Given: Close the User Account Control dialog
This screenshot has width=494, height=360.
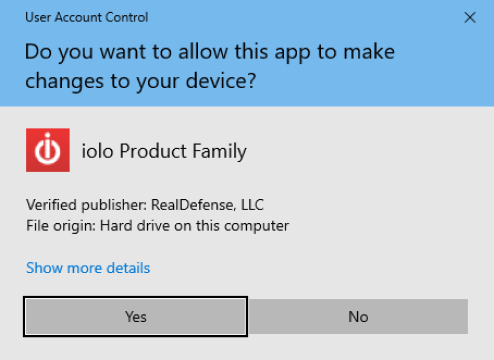Looking at the screenshot, I should [470, 18].
